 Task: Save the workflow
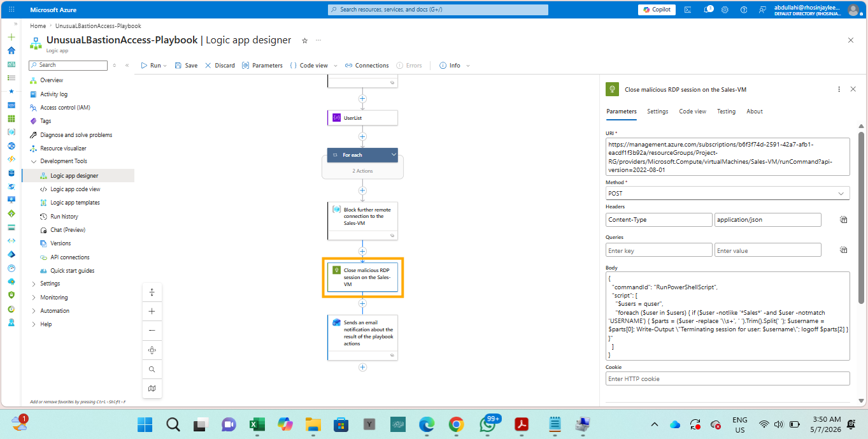(x=186, y=66)
